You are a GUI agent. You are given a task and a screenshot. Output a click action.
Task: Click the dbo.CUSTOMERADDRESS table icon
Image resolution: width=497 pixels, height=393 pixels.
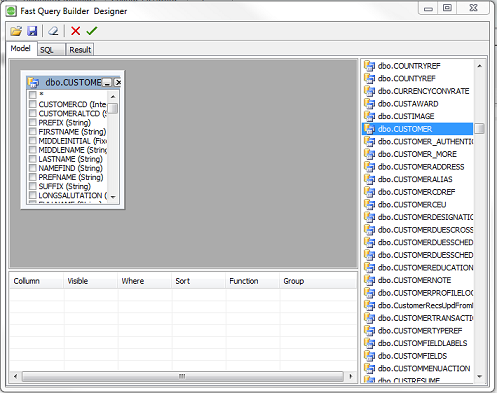click(x=369, y=167)
